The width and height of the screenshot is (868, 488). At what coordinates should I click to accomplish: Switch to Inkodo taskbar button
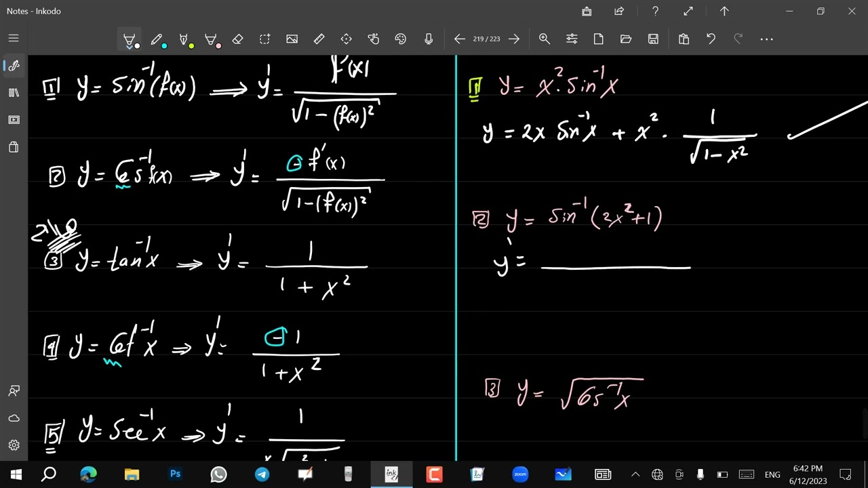tap(391, 474)
